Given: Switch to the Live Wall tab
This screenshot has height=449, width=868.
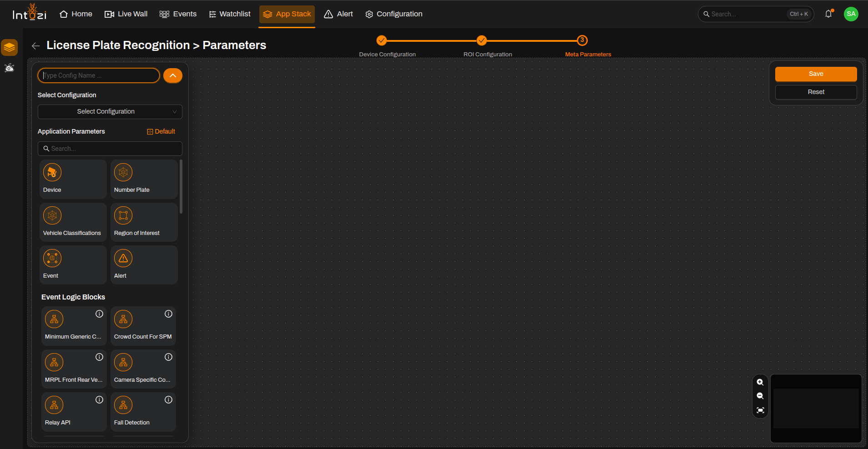Looking at the screenshot, I should coord(126,14).
